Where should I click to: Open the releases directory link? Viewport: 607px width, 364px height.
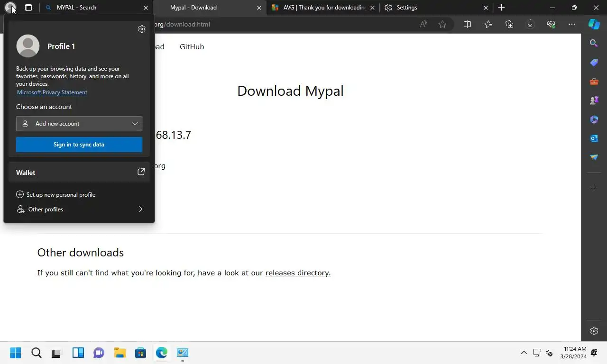click(298, 273)
